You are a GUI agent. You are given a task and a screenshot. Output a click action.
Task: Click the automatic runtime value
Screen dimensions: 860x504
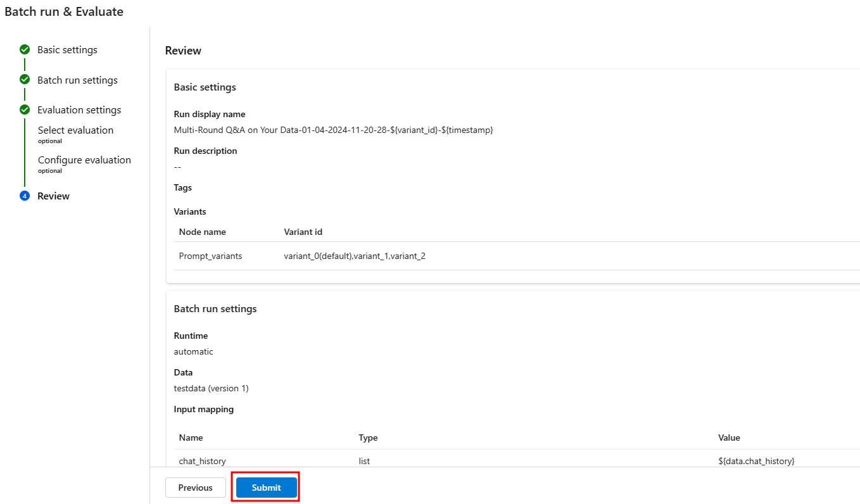coord(193,351)
